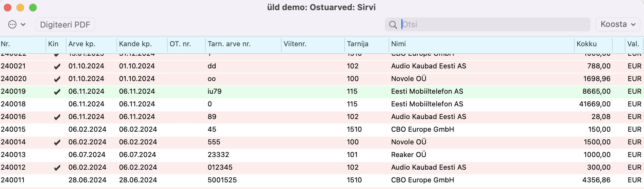This screenshot has height=189, width=644.
Task: Click the checkmark on invoice 240021
Action: (x=57, y=66)
